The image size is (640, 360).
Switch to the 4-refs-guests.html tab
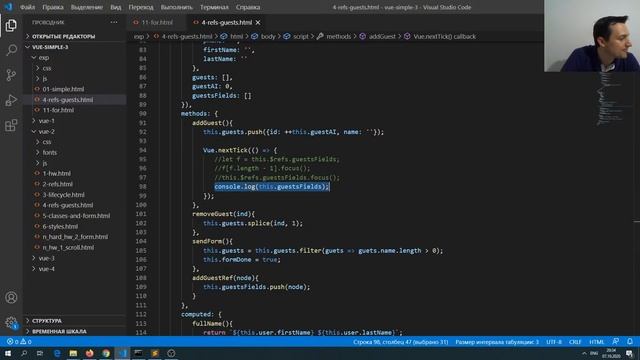coord(227,22)
